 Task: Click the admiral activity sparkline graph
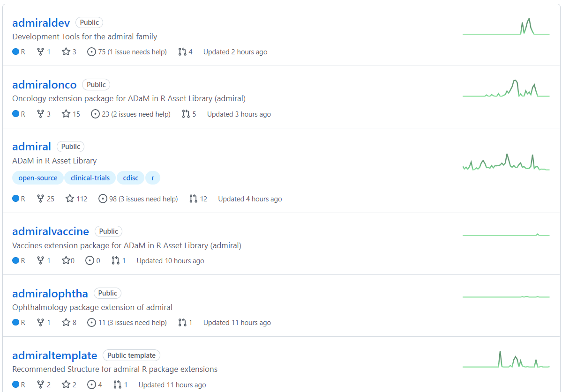(x=506, y=163)
